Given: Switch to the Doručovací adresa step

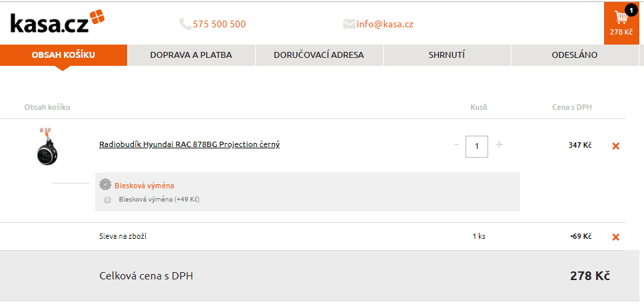Looking at the screenshot, I should [319, 55].
